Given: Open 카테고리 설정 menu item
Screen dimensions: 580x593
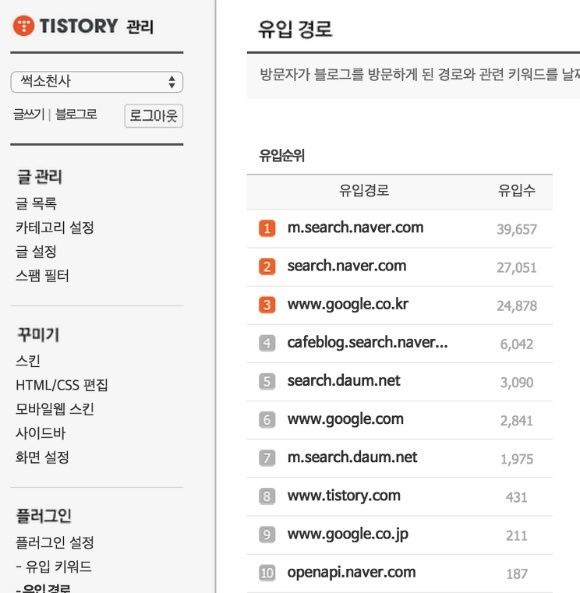Looking at the screenshot, I should [55, 228].
